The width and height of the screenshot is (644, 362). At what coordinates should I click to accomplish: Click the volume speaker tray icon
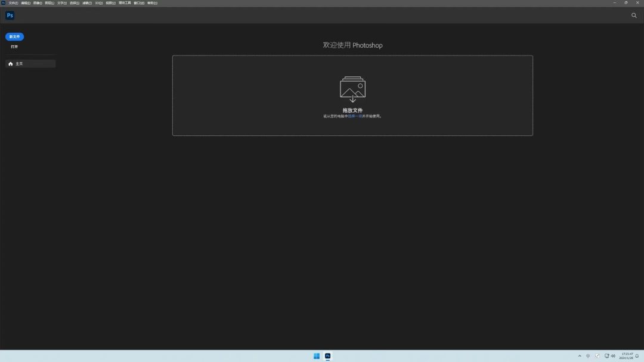tap(613, 356)
